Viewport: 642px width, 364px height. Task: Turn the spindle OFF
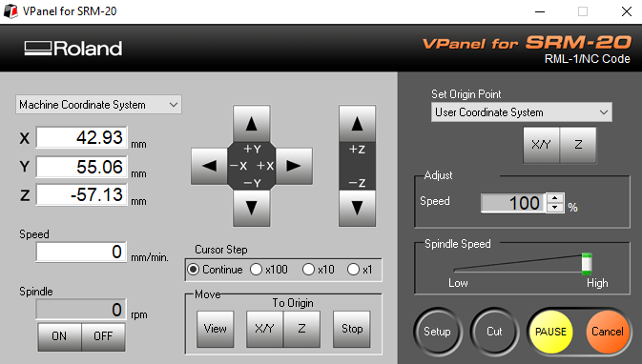(103, 336)
